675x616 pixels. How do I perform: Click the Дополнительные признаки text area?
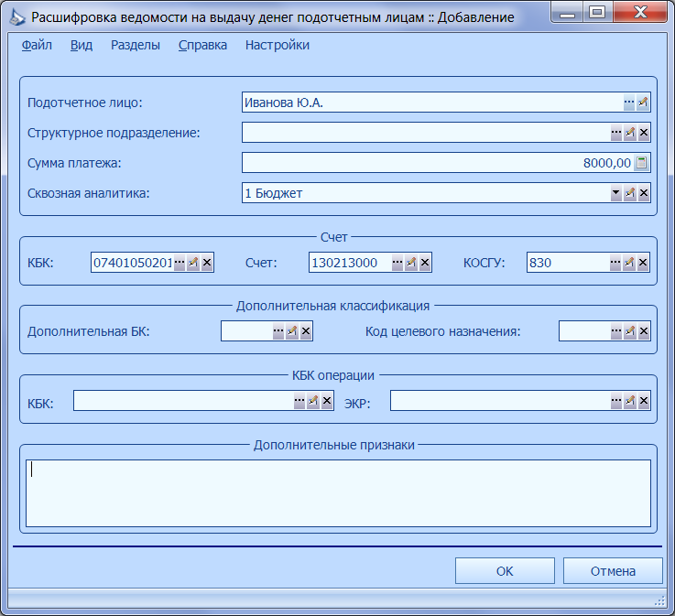click(x=338, y=493)
